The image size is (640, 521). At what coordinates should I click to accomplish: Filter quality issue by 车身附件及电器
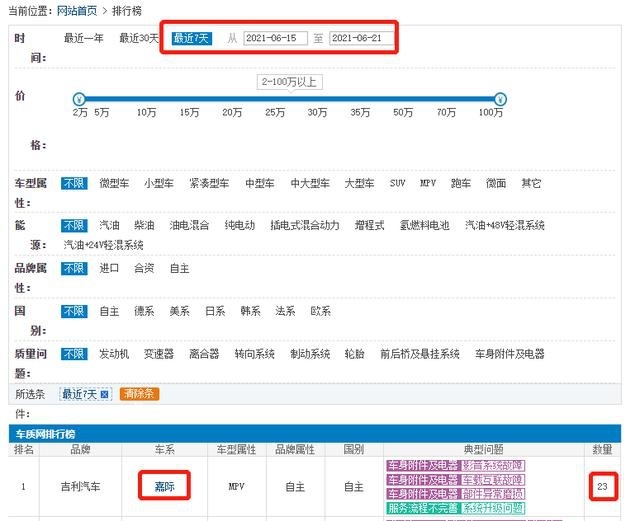[x=509, y=354]
